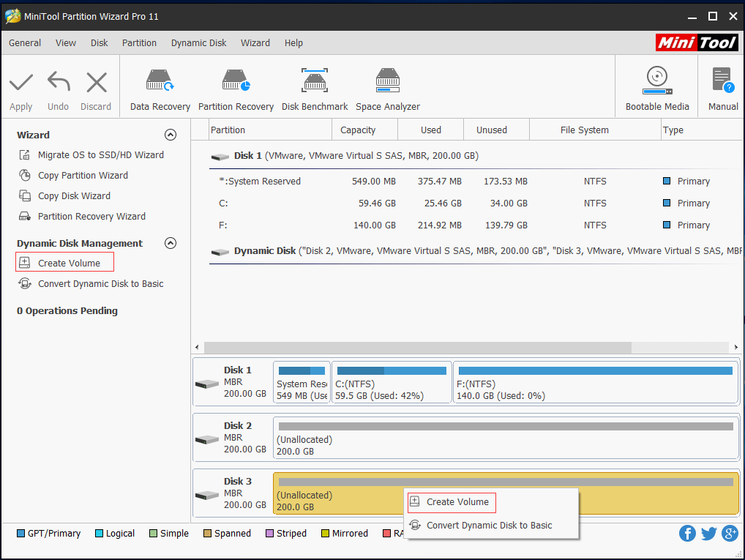
Task: Open the Help menu
Action: pos(293,42)
